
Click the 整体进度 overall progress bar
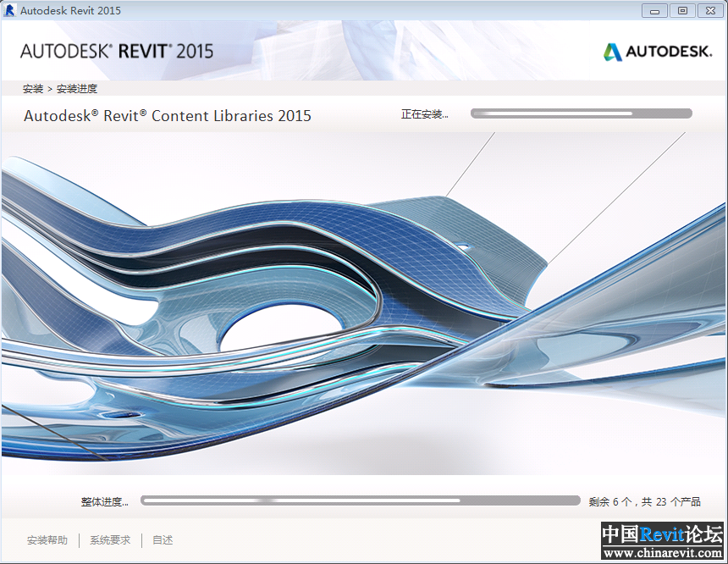(361, 500)
